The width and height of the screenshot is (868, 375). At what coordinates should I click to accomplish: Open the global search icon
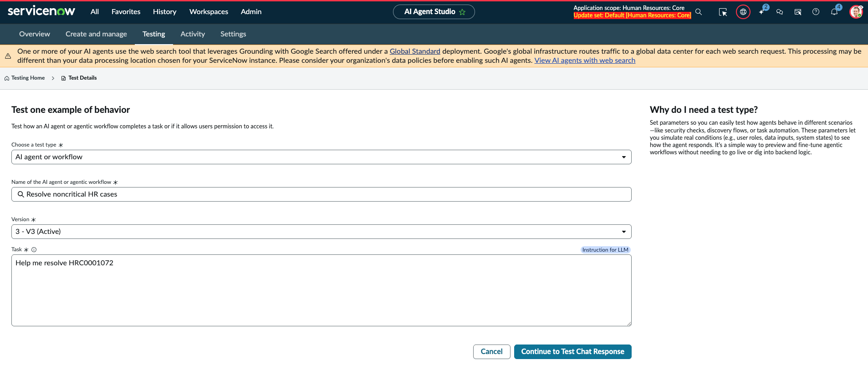click(x=699, y=12)
